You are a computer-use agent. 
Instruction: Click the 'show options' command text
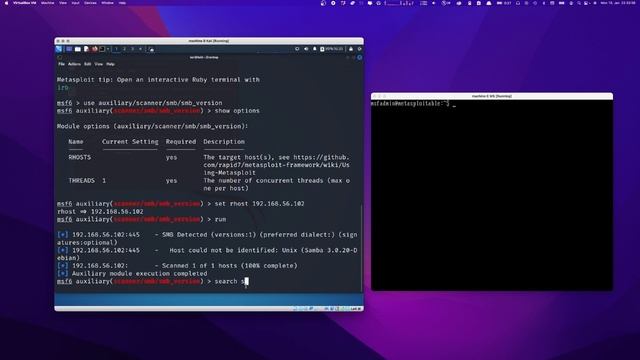tap(237, 111)
